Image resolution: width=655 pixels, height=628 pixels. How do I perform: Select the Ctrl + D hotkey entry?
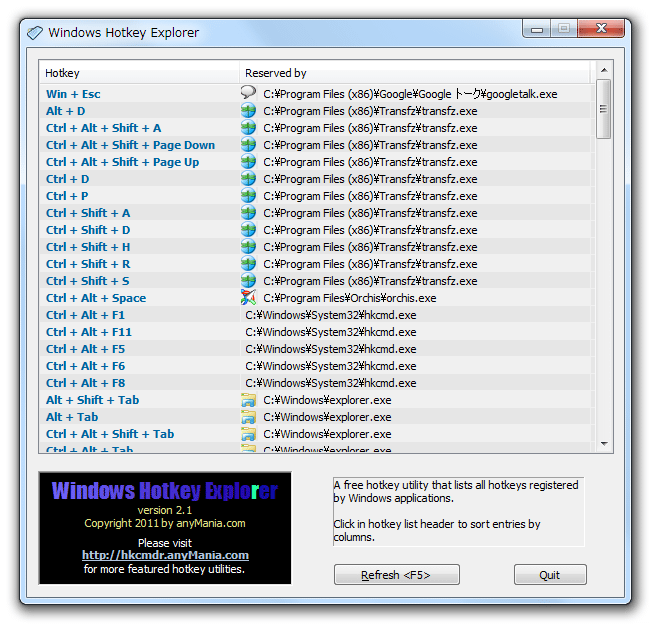[x=68, y=179]
